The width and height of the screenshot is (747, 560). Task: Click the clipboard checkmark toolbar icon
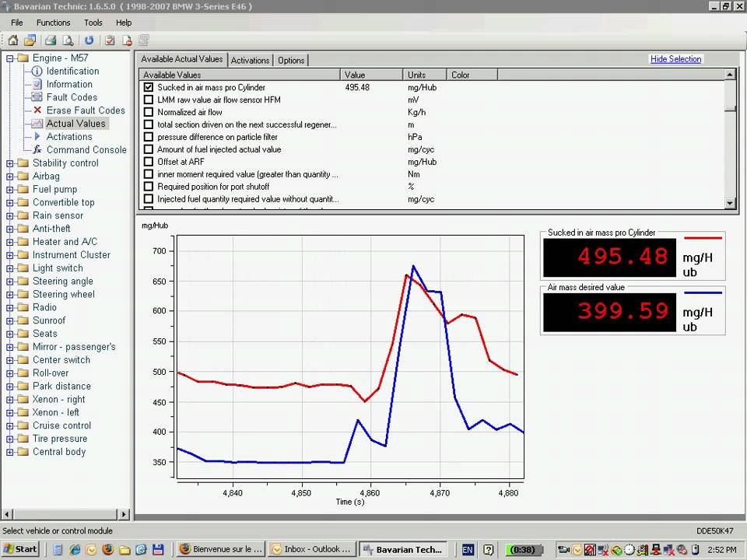[x=110, y=40]
